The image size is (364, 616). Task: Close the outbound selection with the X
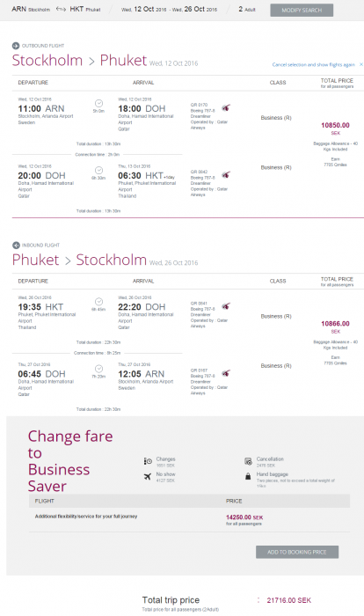coord(360,64)
